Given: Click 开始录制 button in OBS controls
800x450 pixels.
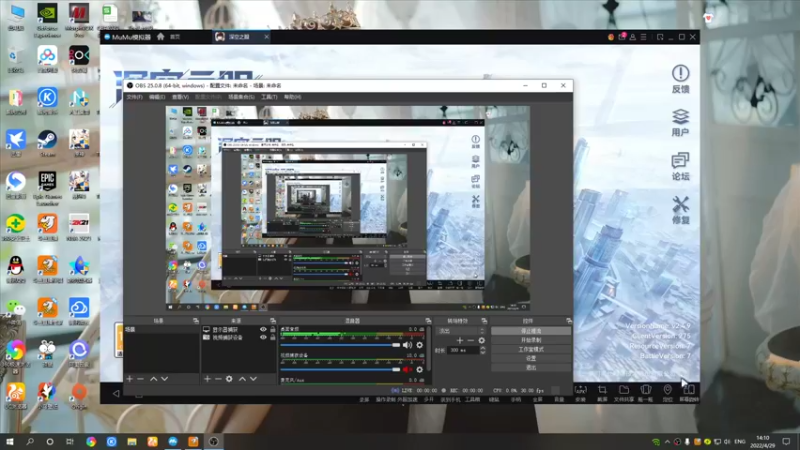Looking at the screenshot, I should [531, 340].
